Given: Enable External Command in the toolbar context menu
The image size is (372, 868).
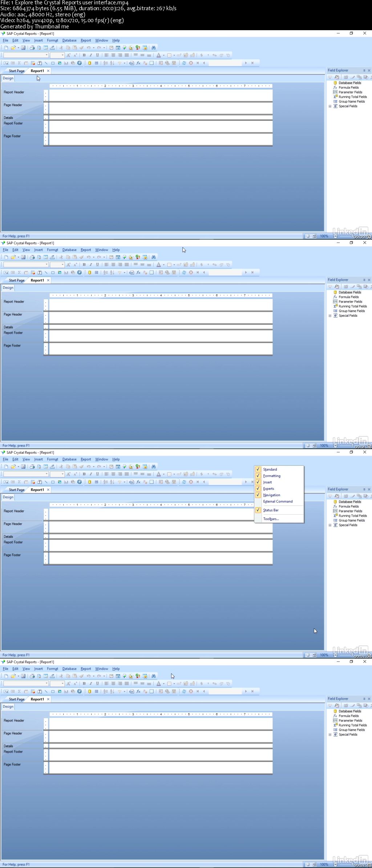Looking at the screenshot, I should point(279,501).
